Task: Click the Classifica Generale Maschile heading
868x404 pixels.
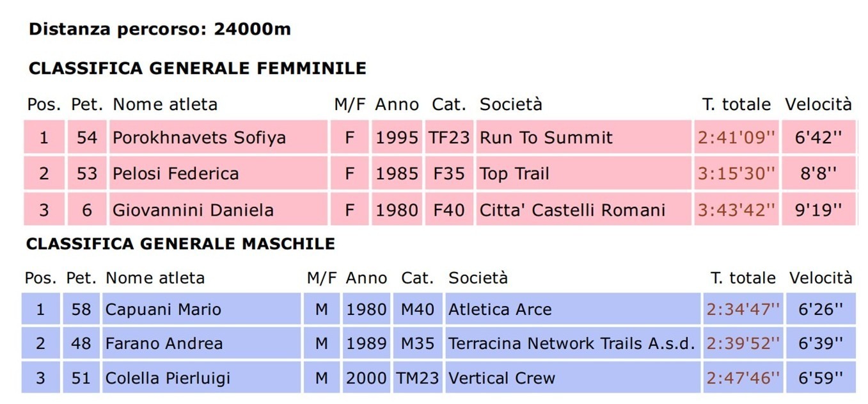Action: point(180,244)
